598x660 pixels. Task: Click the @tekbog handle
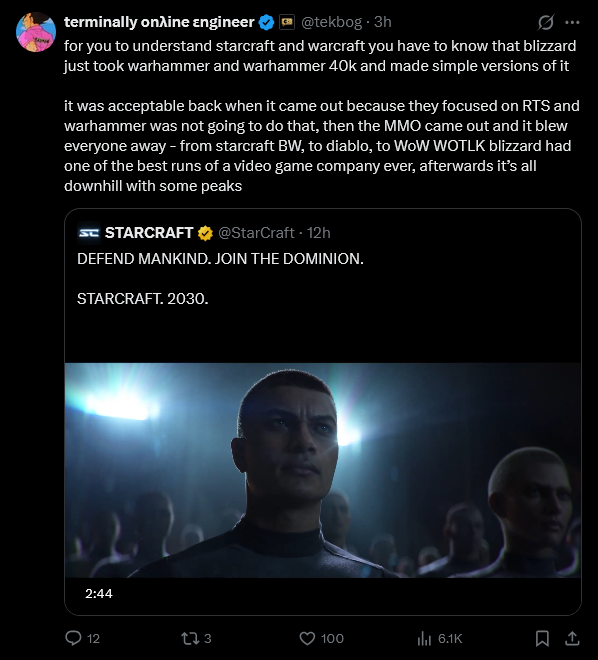[332, 22]
